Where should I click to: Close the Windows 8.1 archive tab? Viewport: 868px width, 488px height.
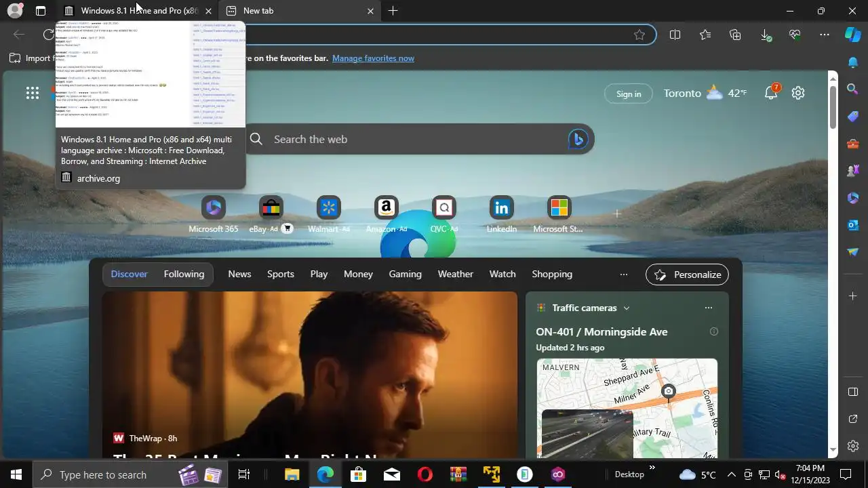[x=208, y=11]
